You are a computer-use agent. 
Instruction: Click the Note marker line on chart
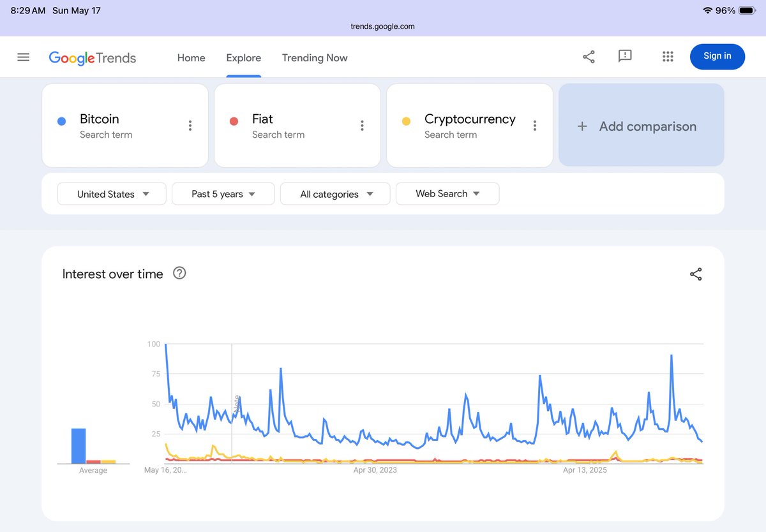pyautogui.click(x=232, y=403)
